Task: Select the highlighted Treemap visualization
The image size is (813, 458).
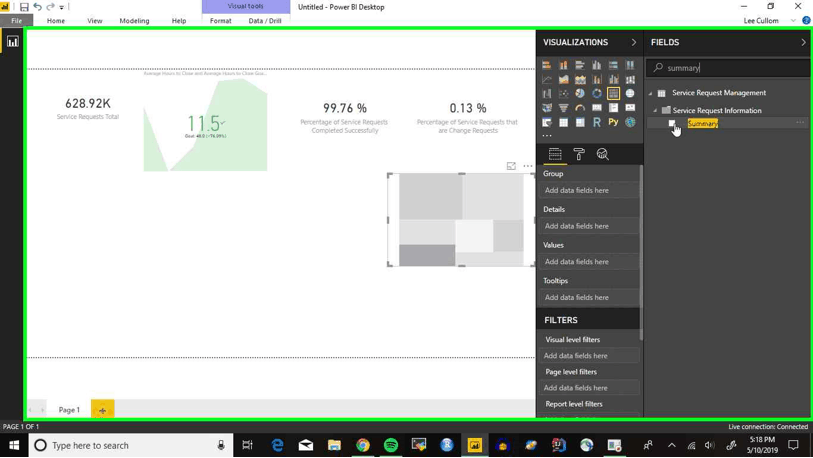Action: click(x=613, y=94)
